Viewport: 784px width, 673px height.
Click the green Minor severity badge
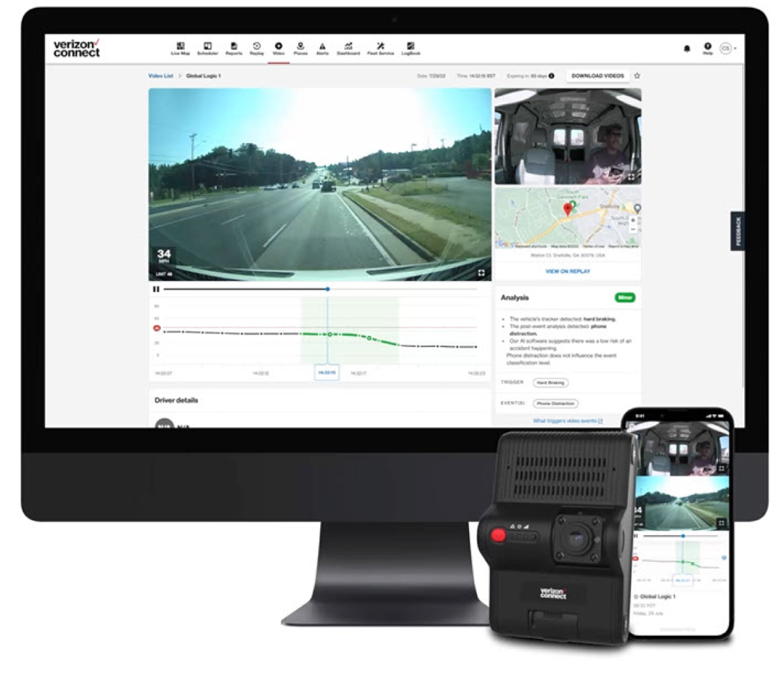click(x=625, y=297)
